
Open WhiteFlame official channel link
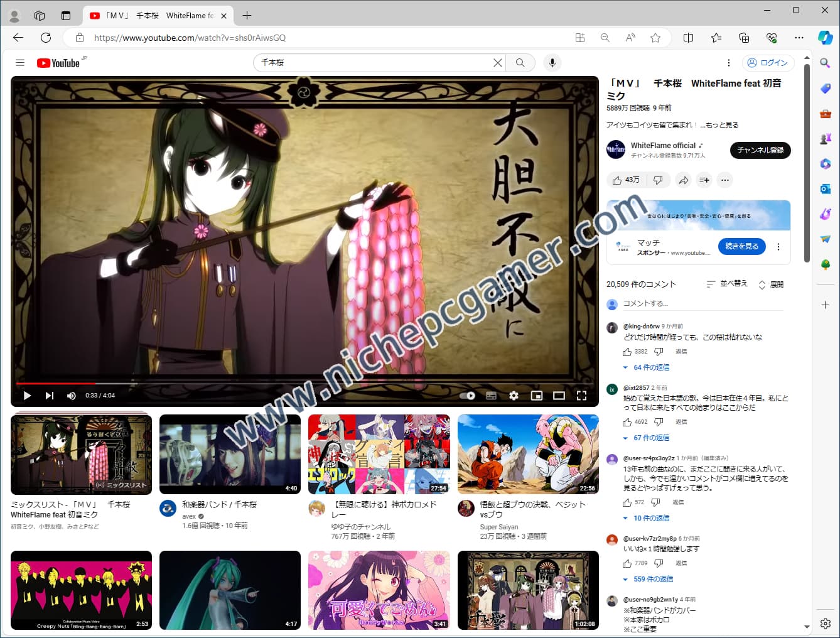663,145
